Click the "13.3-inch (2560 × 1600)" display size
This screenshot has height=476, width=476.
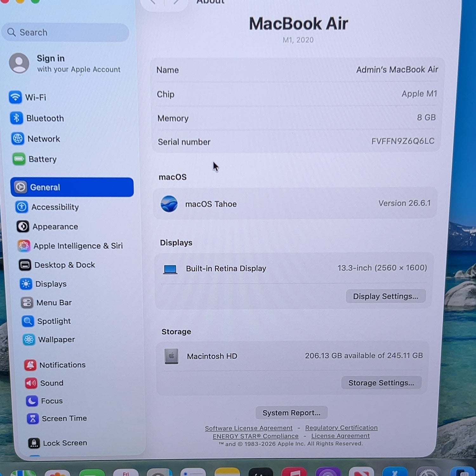click(x=382, y=268)
